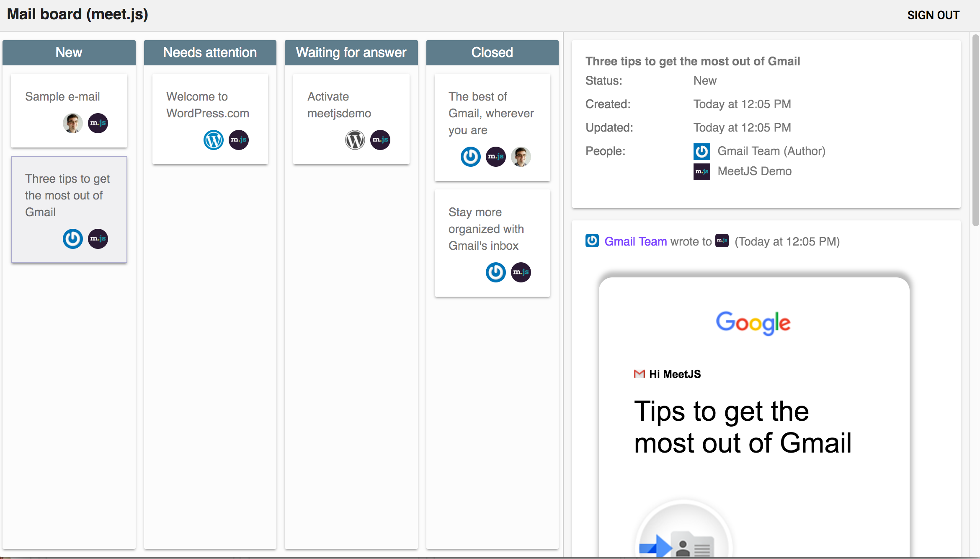Open the Gmail Team sender link

point(635,241)
